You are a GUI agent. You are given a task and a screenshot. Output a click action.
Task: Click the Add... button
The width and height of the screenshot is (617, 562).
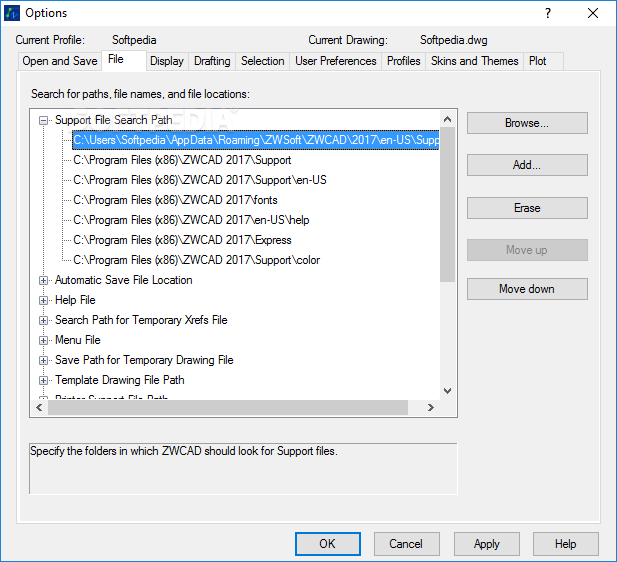527,165
